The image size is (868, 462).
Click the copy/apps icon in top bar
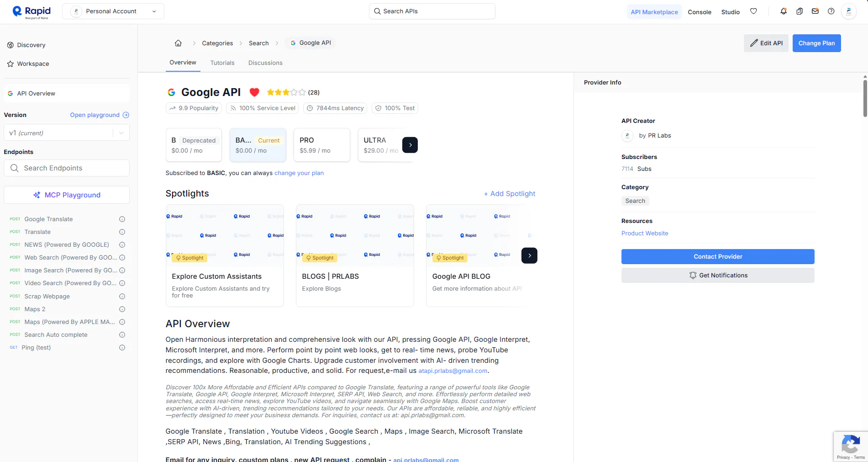coord(800,11)
